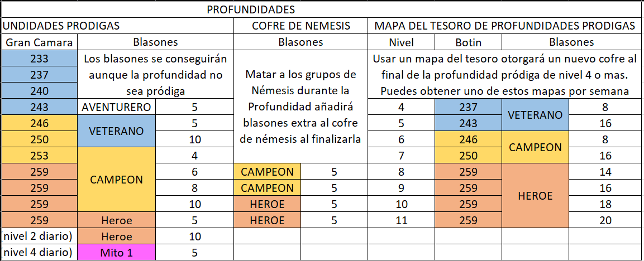Select the PROFUNDIDADES title cell
Image resolution: width=644 pixels, height=261 pixels.
(250, 10)
